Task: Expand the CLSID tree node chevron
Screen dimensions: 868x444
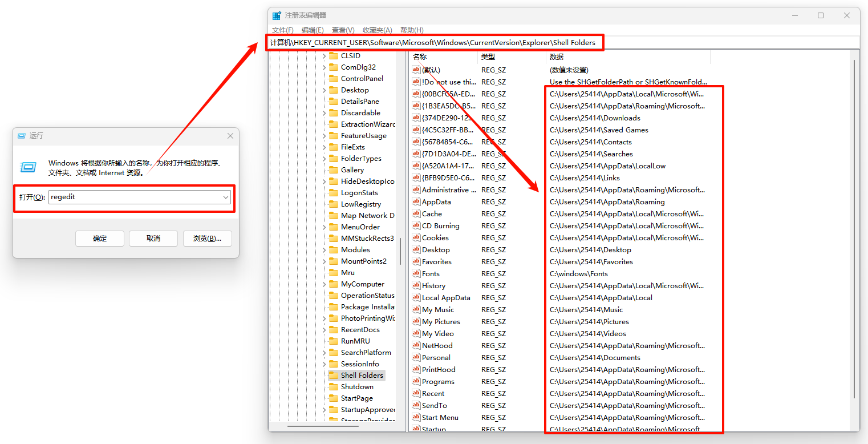Action: (x=325, y=56)
